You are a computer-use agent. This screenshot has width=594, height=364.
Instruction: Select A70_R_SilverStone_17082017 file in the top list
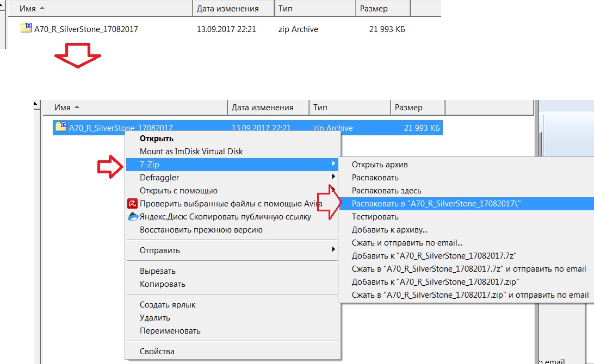(x=86, y=29)
